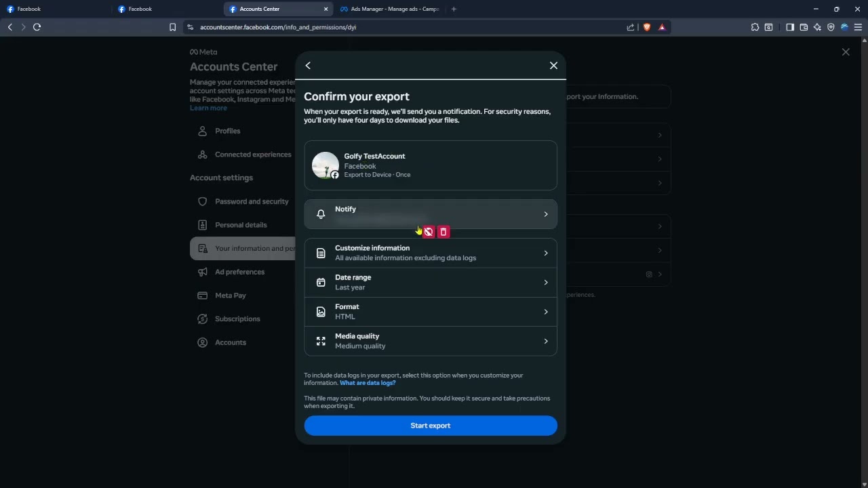Open Personal details settings
Screen dimensions: 868x488
tap(242, 225)
